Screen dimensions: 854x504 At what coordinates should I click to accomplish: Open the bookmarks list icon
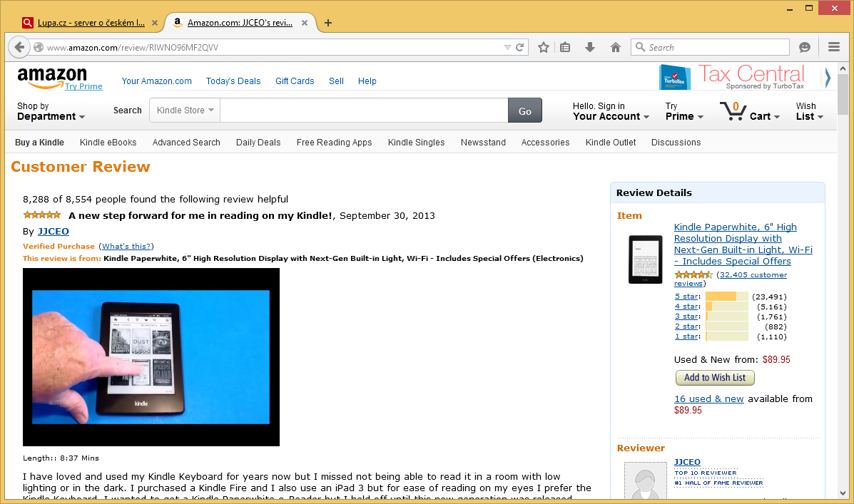[x=565, y=47]
